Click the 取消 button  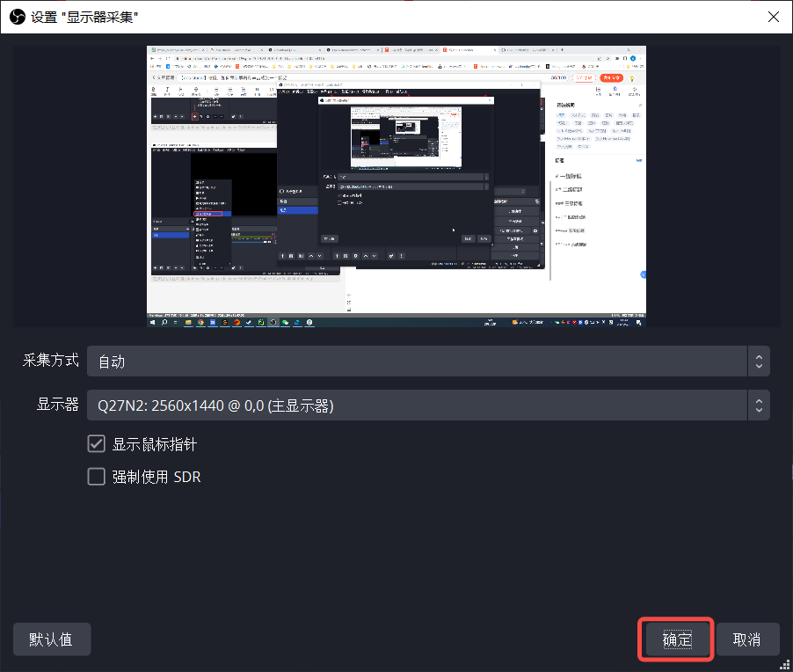coord(747,639)
